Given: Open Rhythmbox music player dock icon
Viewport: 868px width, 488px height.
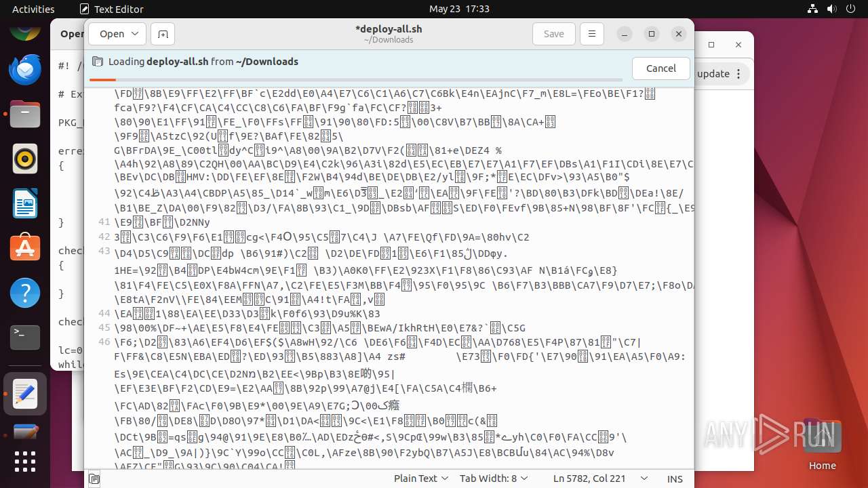Looking at the screenshot, I should pos(25,159).
